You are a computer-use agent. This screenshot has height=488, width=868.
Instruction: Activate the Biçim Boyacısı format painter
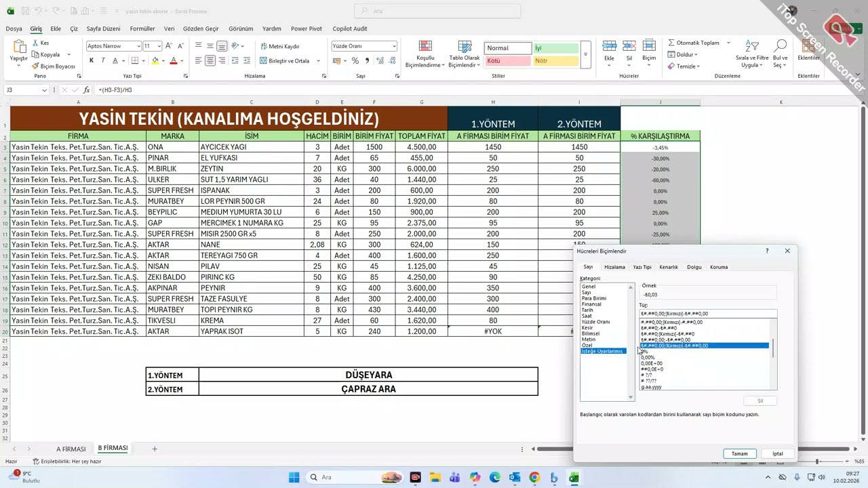[54, 66]
